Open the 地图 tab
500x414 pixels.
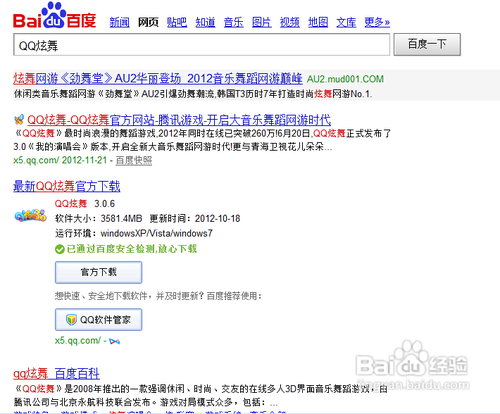pyautogui.click(x=318, y=22)
